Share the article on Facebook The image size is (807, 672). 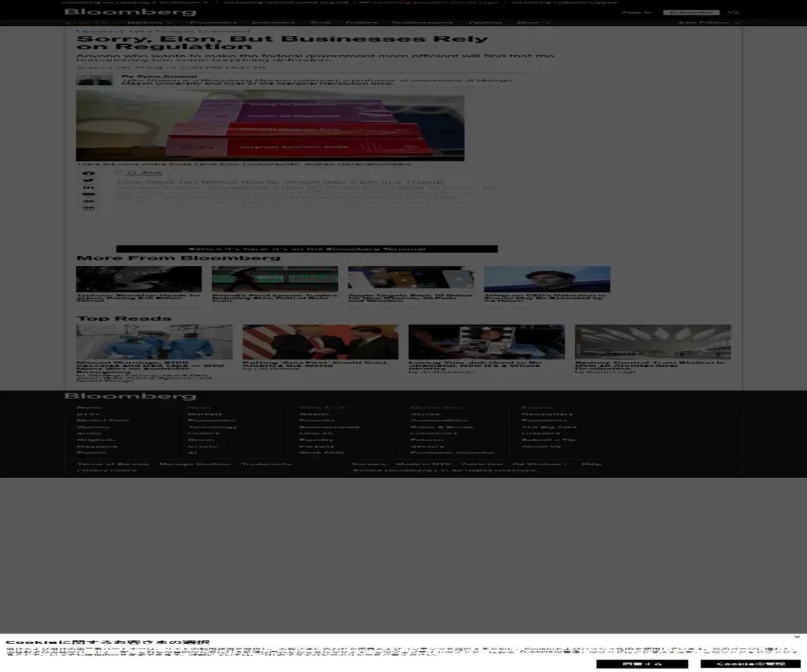tap(89, 173)
